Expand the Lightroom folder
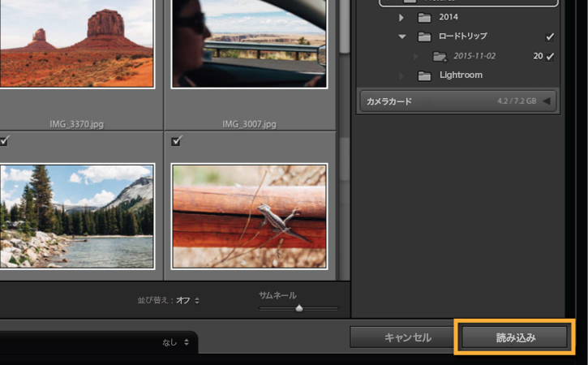 (x=401, y=75)
